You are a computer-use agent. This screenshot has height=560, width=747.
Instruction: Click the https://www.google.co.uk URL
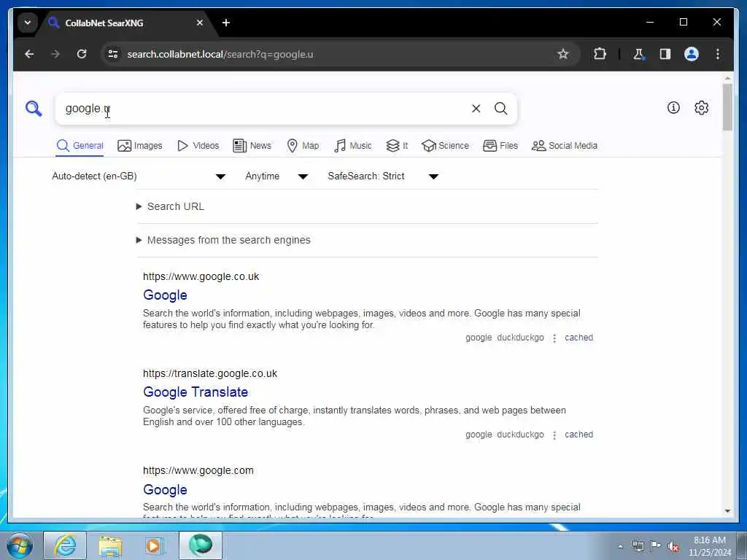point(201,276)
